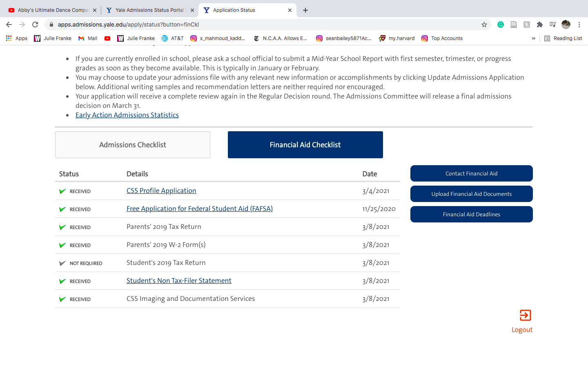The width and height of the screenshot is (588, 368).
Task: Click the first Julie Franke bookmark
Action: pyautogui.click(x=53, y=38)
